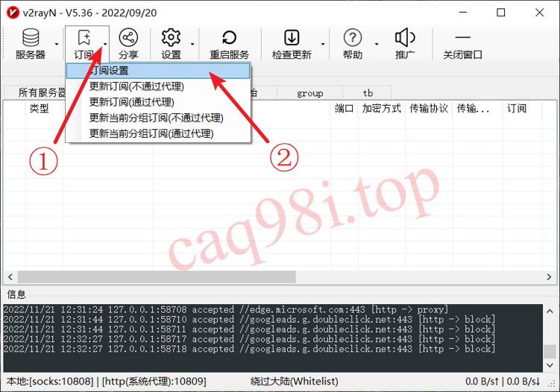The image size is (560, 392).
Task: Minimize the v2rayN window
Action: tap(463, 13)
